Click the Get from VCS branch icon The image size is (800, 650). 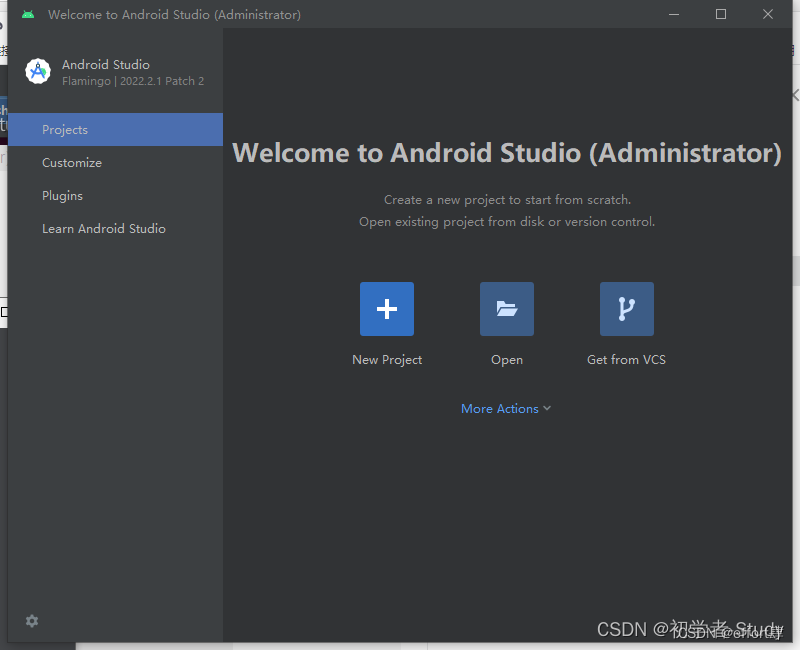pos(627,309)
